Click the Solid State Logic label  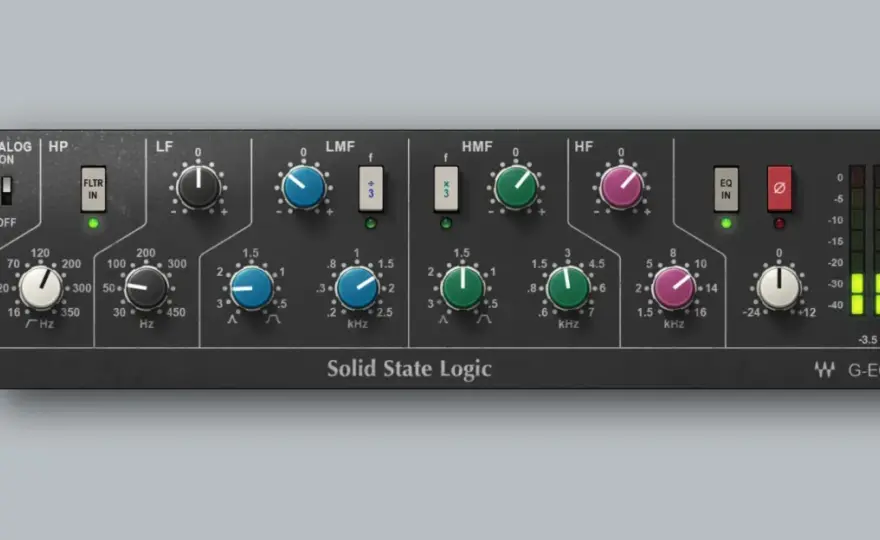pos(409,369)
